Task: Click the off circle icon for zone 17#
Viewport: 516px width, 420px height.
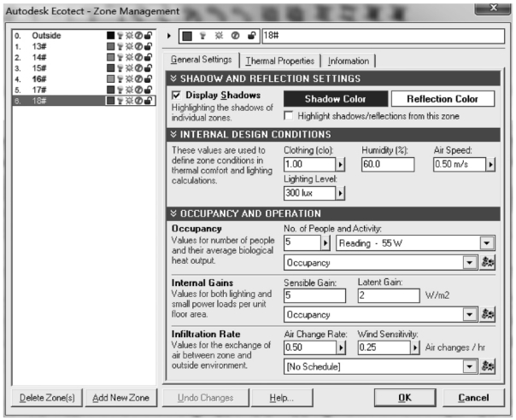Action: [138, 90]
